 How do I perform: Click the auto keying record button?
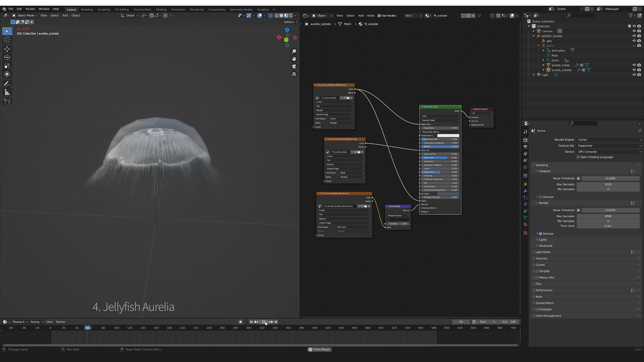click(240, 322)
